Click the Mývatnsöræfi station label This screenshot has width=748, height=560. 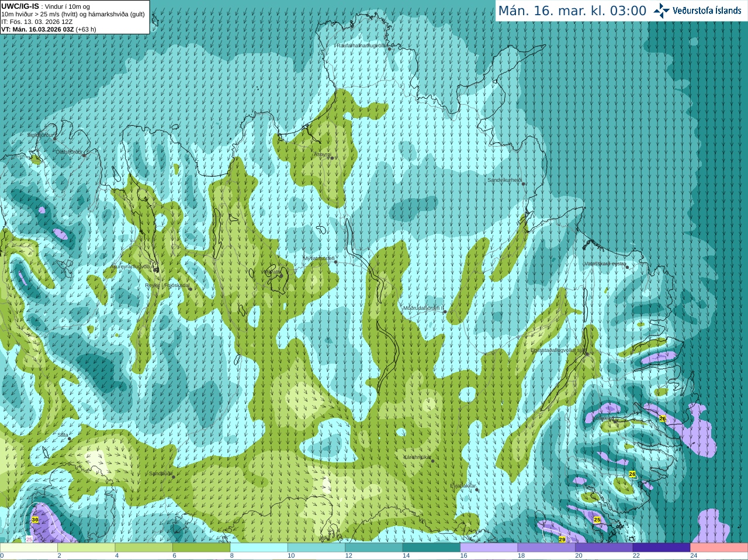click(x=318, y=258)
